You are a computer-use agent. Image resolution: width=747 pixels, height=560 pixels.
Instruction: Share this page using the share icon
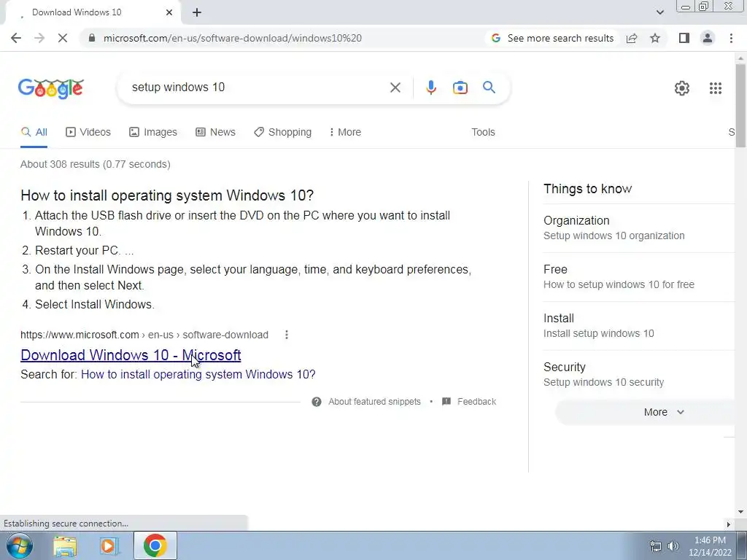coord(632,38)
